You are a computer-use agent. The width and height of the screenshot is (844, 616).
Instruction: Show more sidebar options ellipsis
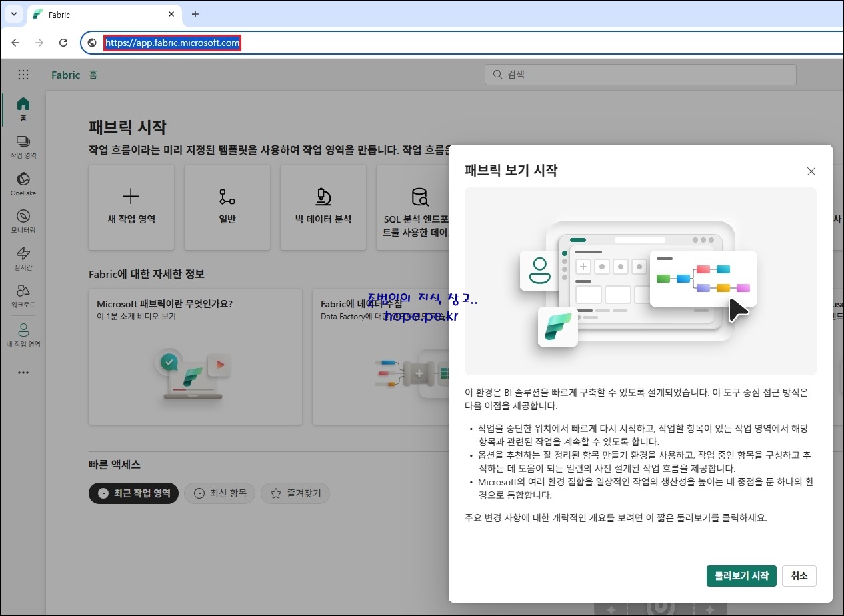point(23,373)
